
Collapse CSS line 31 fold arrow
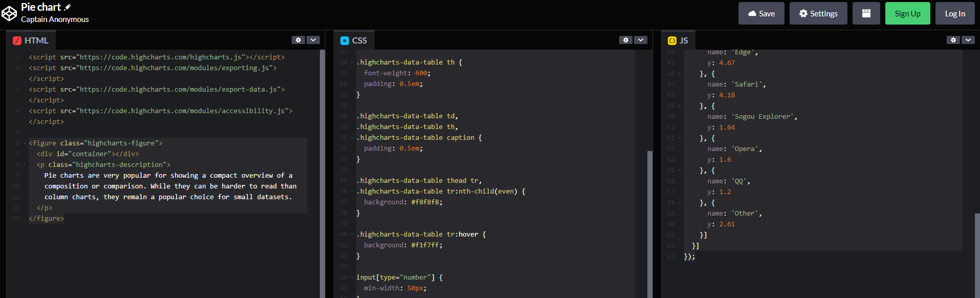coord(352,138)
